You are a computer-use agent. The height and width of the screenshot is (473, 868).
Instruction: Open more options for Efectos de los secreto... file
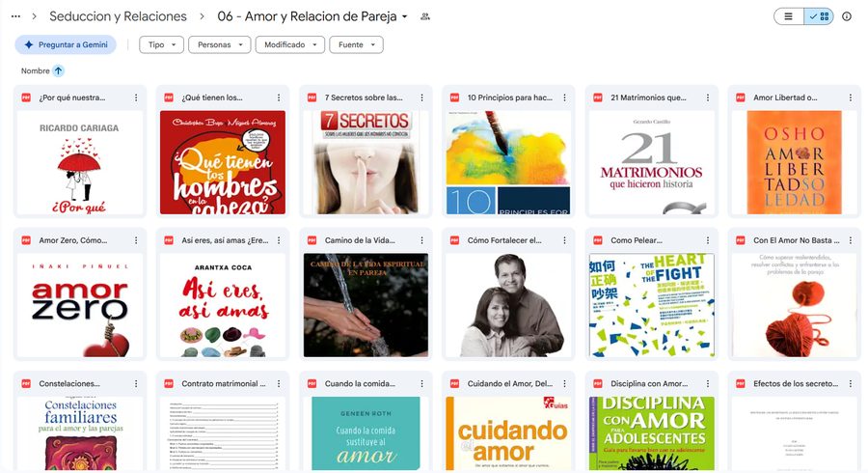click(851, 383)
